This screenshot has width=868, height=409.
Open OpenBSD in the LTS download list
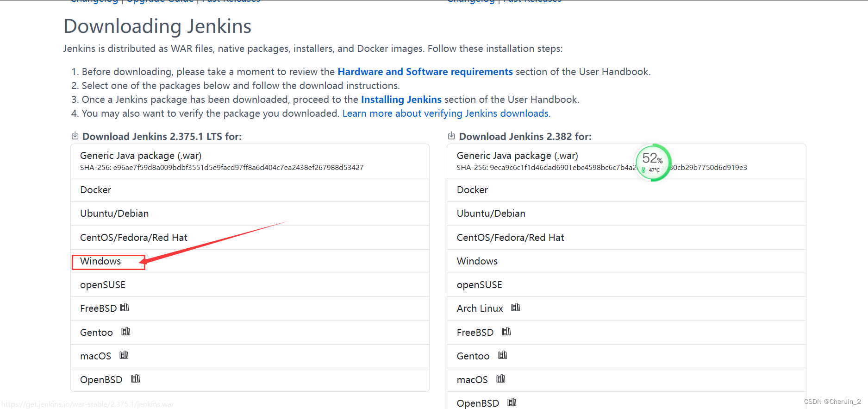coord(250,380)
